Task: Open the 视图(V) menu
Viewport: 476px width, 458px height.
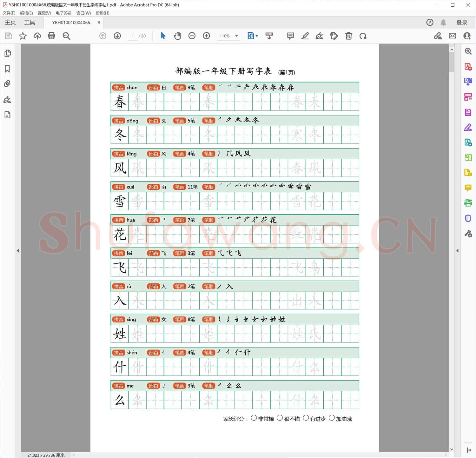Action: (44, 13)
